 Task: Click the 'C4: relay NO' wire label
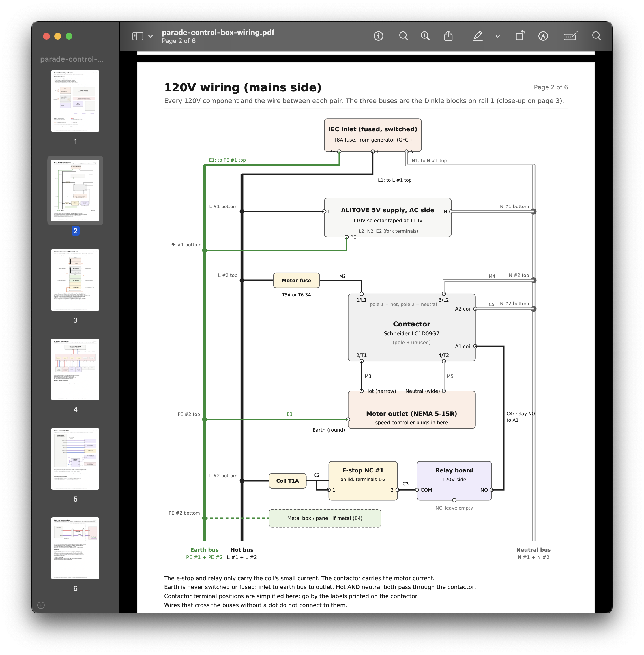521,414
